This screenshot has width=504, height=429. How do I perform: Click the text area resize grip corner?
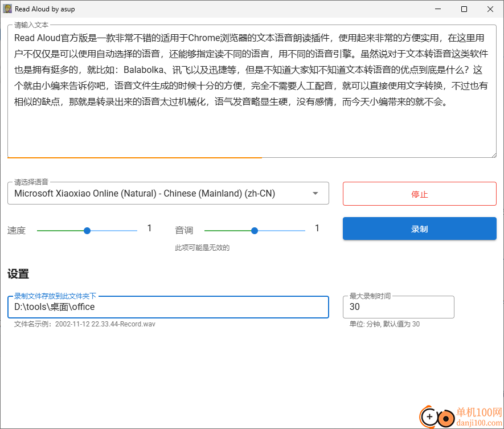[494, 155]
